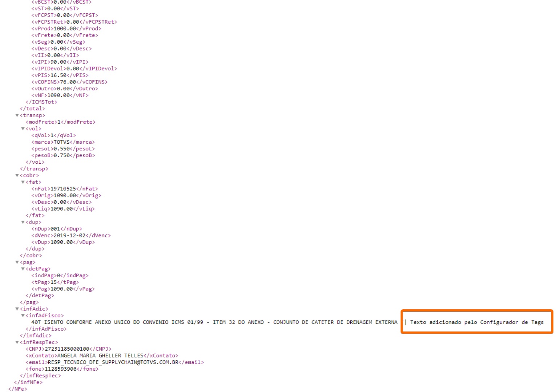Select the vPIS 16.50 line
The height and width of the screenshot is (392, 556).
(x=60, y=75)
